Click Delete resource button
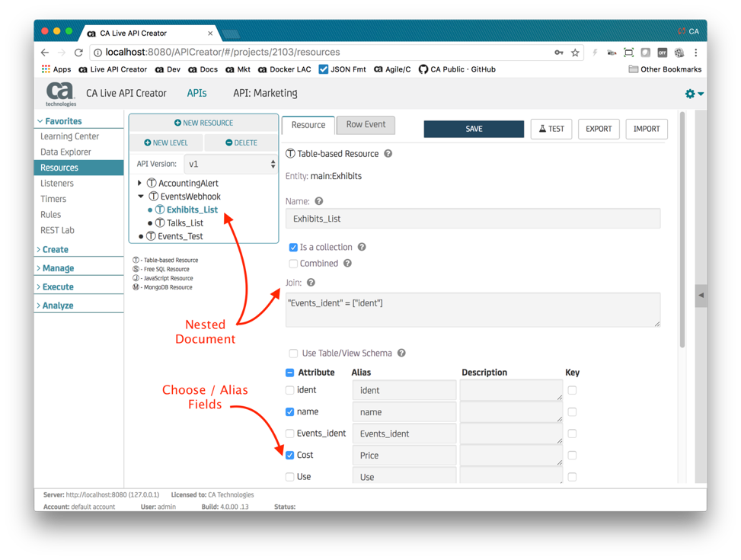Screen dimensions: 741x560 coord(241,142)
